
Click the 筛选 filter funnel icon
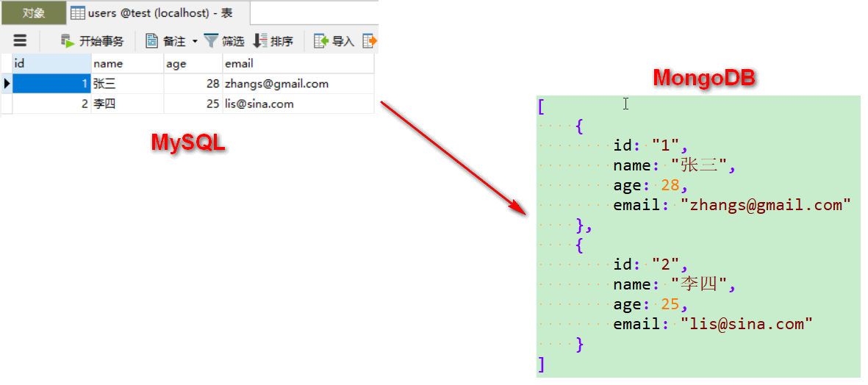pos(211,40)
